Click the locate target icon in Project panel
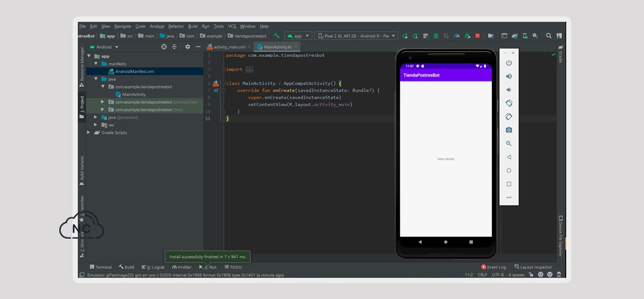This screenshot has height=299, width=644. pyautogui.click(x=164, y=47)
